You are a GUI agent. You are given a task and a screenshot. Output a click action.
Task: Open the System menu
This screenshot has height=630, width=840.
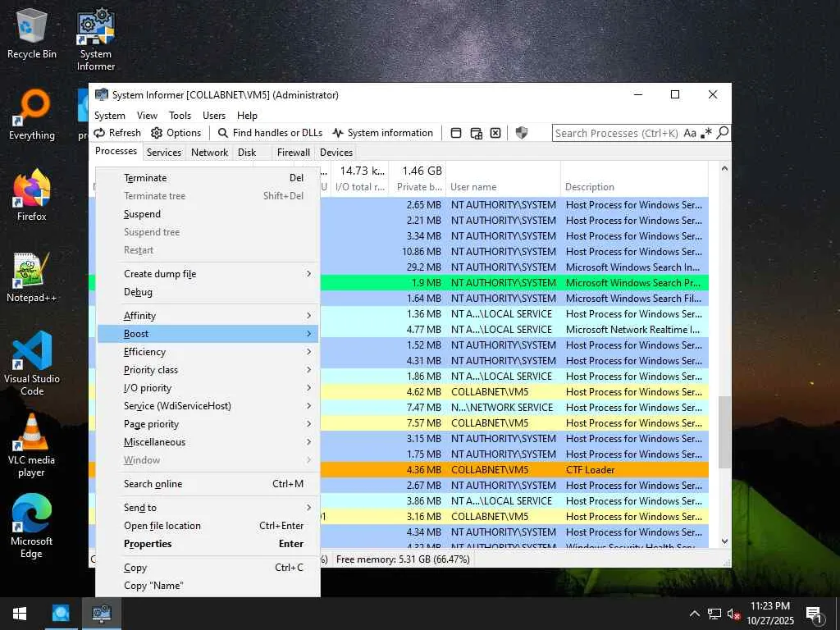tap(110, 116)
